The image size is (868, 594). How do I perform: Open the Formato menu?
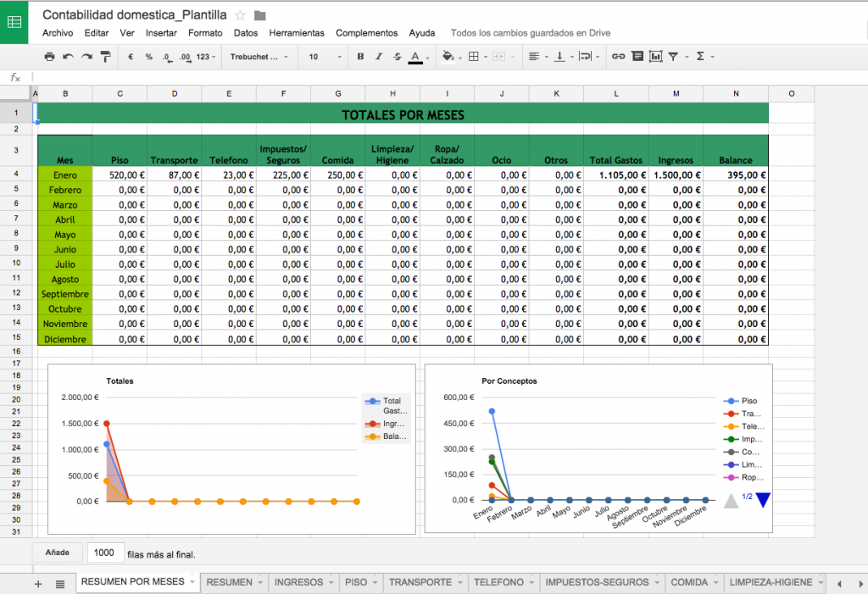(205, 33)
